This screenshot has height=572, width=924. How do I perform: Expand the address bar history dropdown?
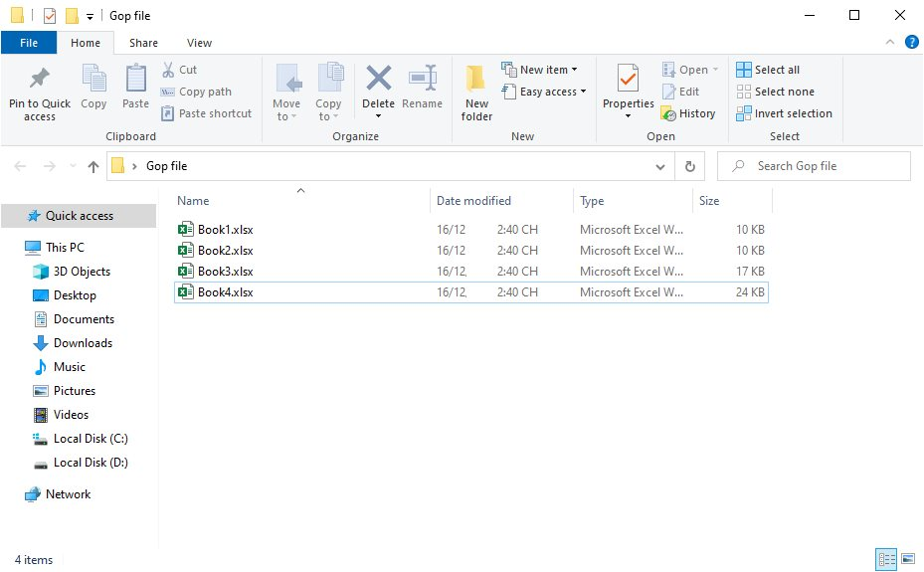pyautogui.click(x=660, y=167)
